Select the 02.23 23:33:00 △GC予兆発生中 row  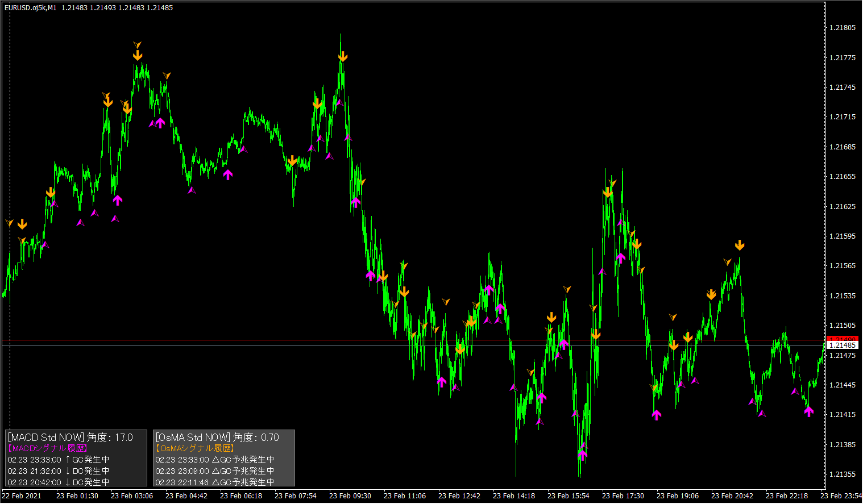pyautogui.click(x=215, y=460)
